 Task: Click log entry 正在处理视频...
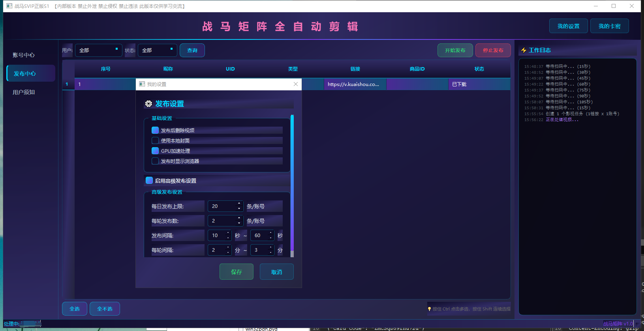click(x=561, y=120)
